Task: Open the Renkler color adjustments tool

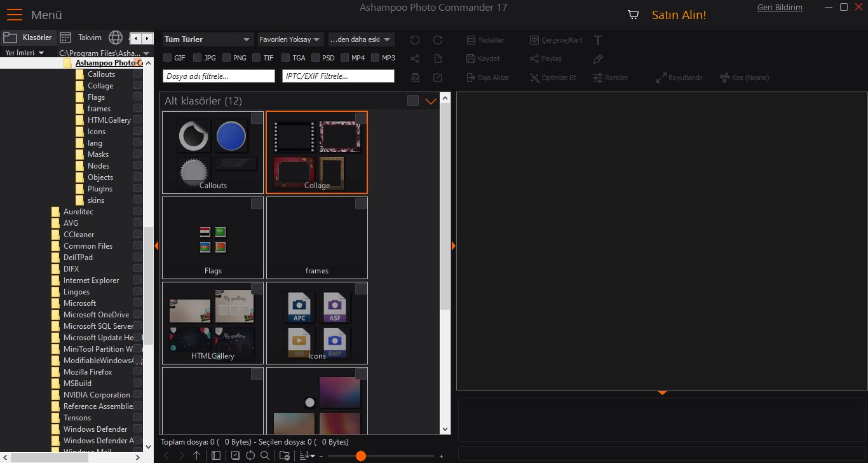Action: pyautogui.click(x=610, y=78)
